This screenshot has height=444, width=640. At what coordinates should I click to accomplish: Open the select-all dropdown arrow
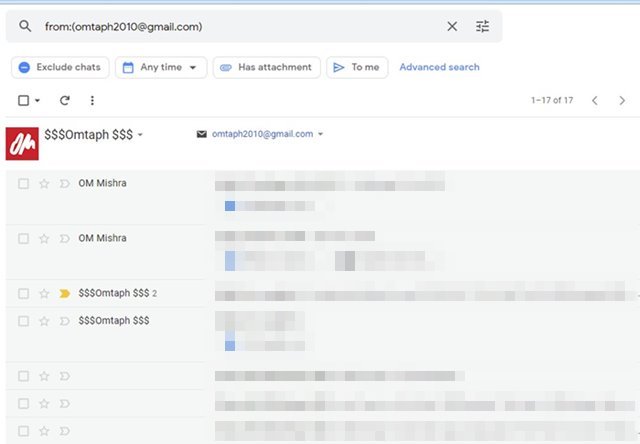pos(37,100)
